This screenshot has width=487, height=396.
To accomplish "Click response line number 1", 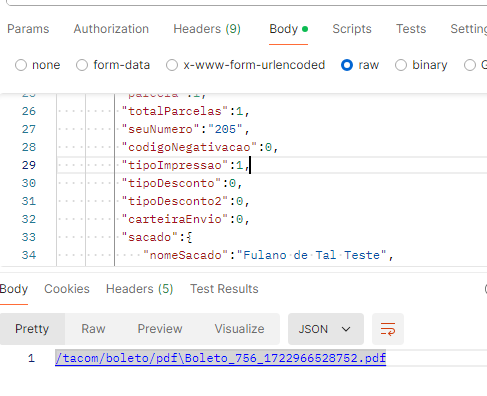I will click(31, 358).
